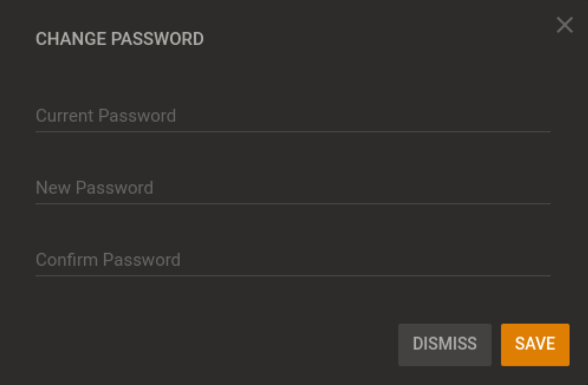
Task: Click the underline of Current Password field
Action: tap(292, 130)
